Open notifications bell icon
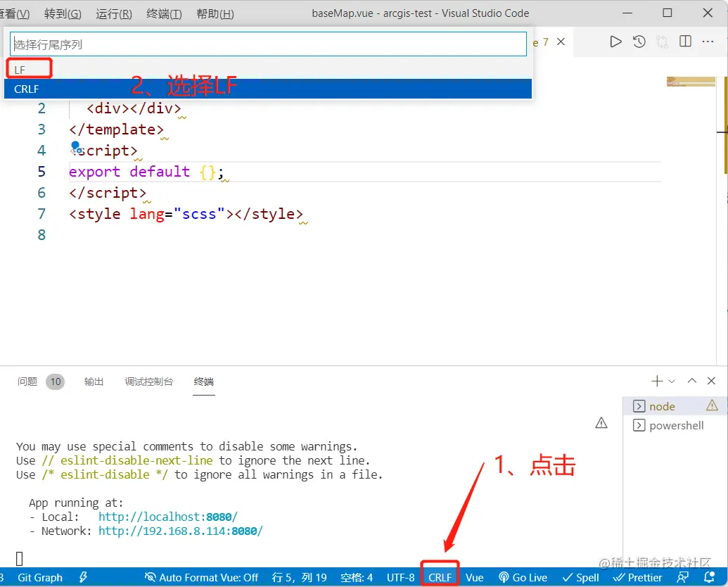Screen dimensions: 728x587 pos(709,577)
